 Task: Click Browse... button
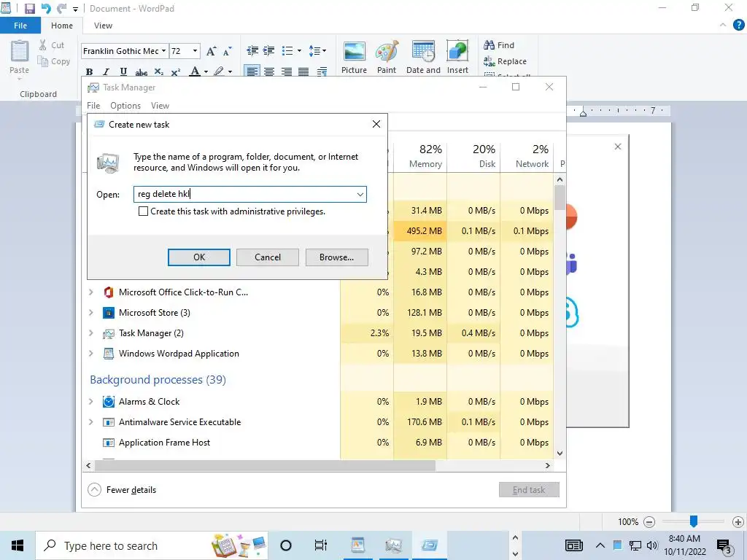(x=337, y=257)
